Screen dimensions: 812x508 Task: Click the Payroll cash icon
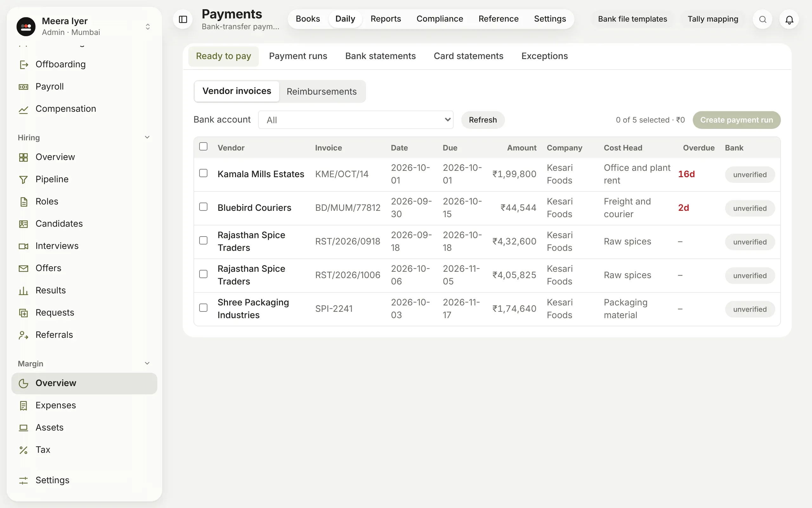(23, 87)
